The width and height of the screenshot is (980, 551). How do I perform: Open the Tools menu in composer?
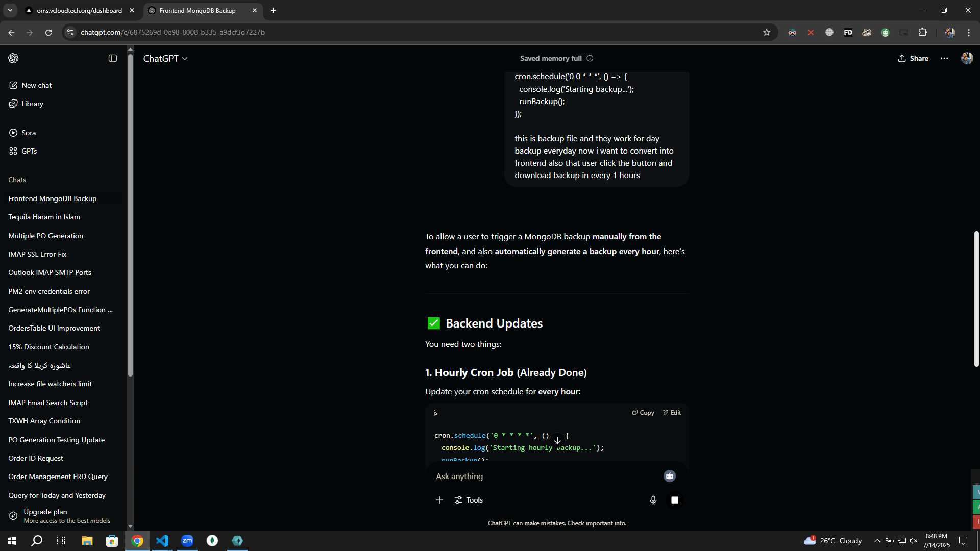coord(469,500)
